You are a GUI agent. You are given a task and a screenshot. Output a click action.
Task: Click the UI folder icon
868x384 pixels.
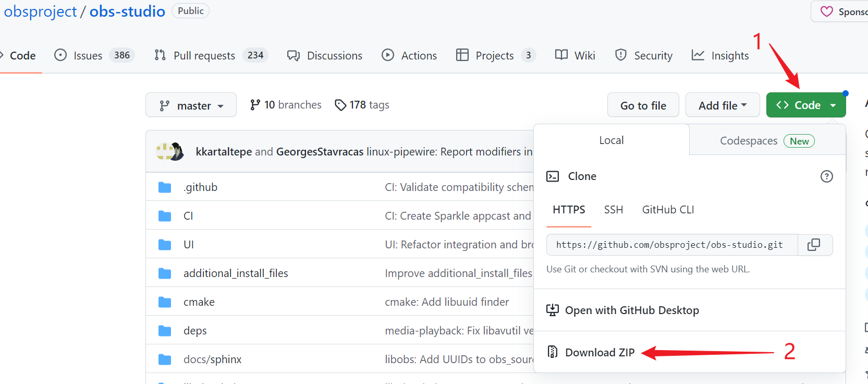coord(165,245)
